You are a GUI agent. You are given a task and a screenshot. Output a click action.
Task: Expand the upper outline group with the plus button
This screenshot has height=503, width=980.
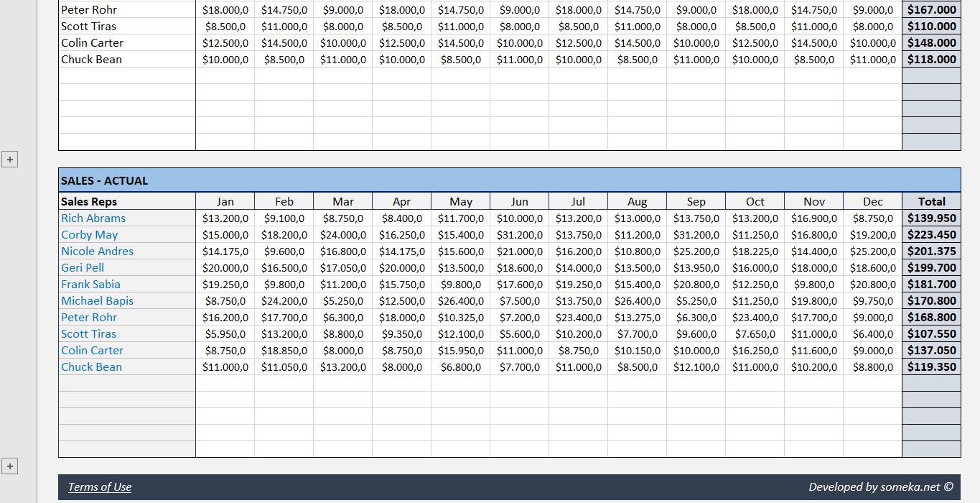click(x=9, y=159)
